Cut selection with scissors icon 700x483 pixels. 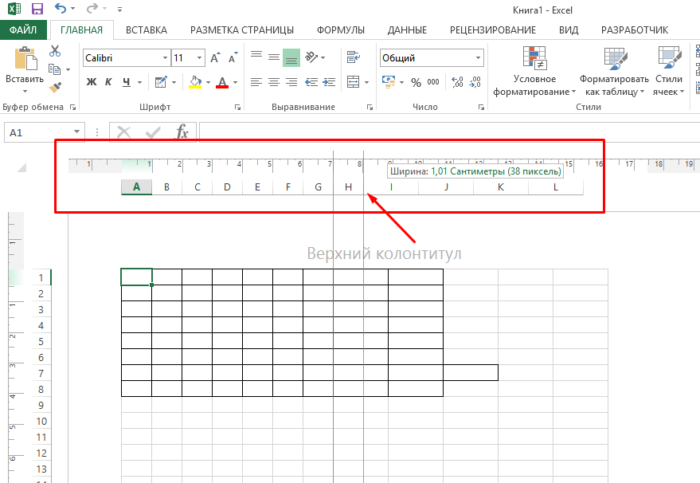click(55, 51)
